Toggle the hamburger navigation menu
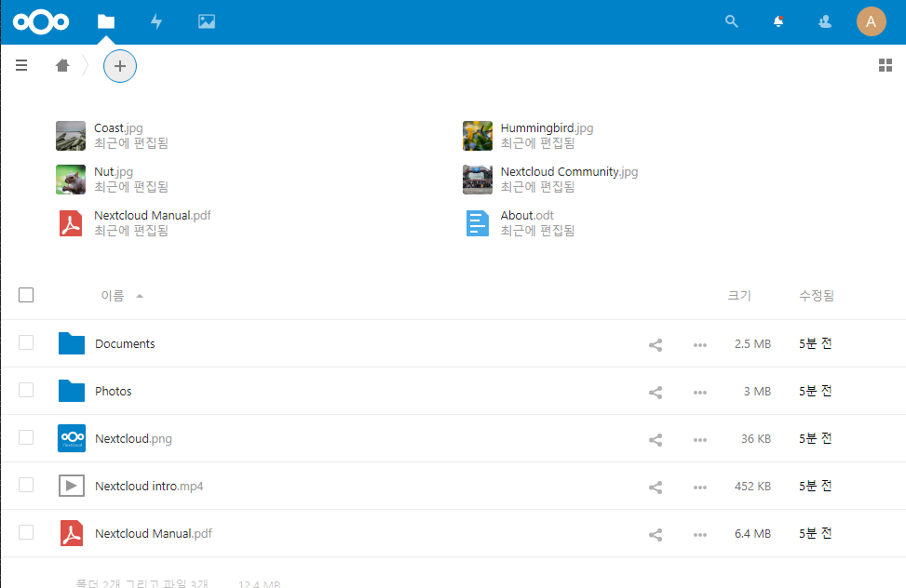The image size is (906, 588). (21, 65)
